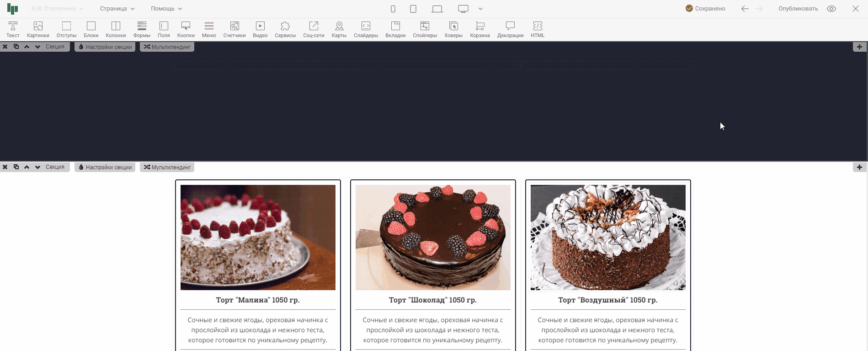This screenshot has width=868, height=351.
Task: Insert a Колонки columns layout
Action: [116, 29]
